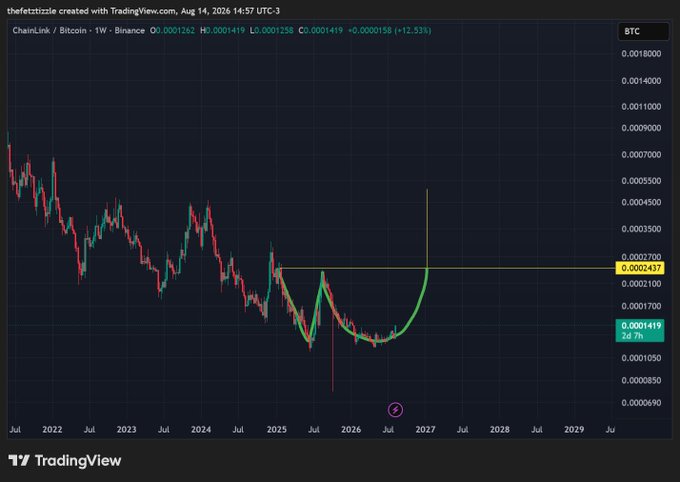Click the 0.0004500 price axis label

pos(641,203)
